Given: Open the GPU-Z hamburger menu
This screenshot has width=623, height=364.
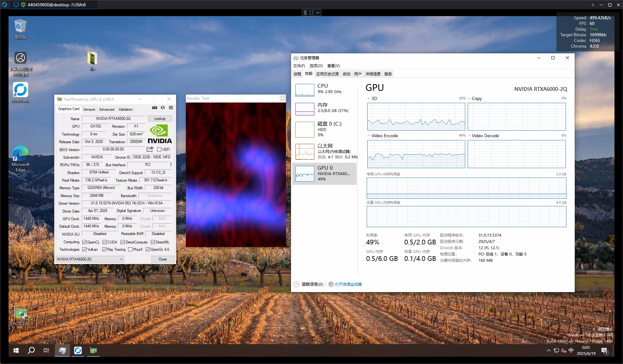Looking at the screenshot, I should click(171, 108).
